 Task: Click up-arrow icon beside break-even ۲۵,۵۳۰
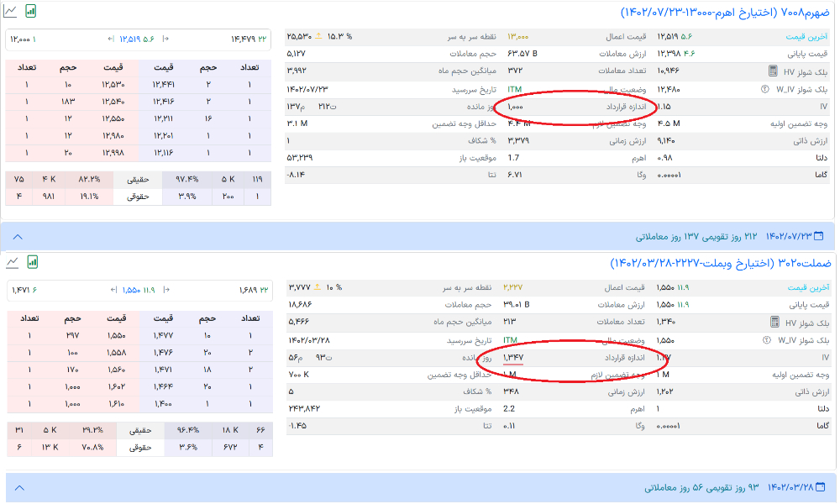(318, 36)
